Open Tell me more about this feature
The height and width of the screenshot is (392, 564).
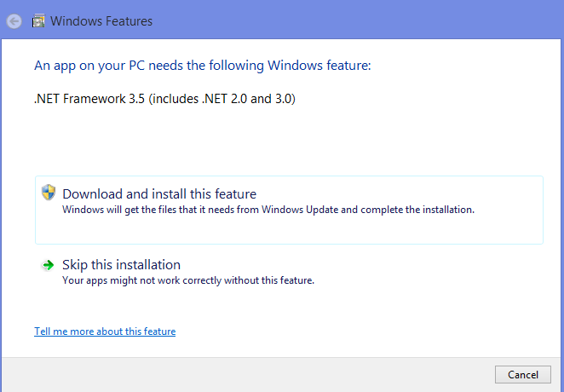[105, 331]
